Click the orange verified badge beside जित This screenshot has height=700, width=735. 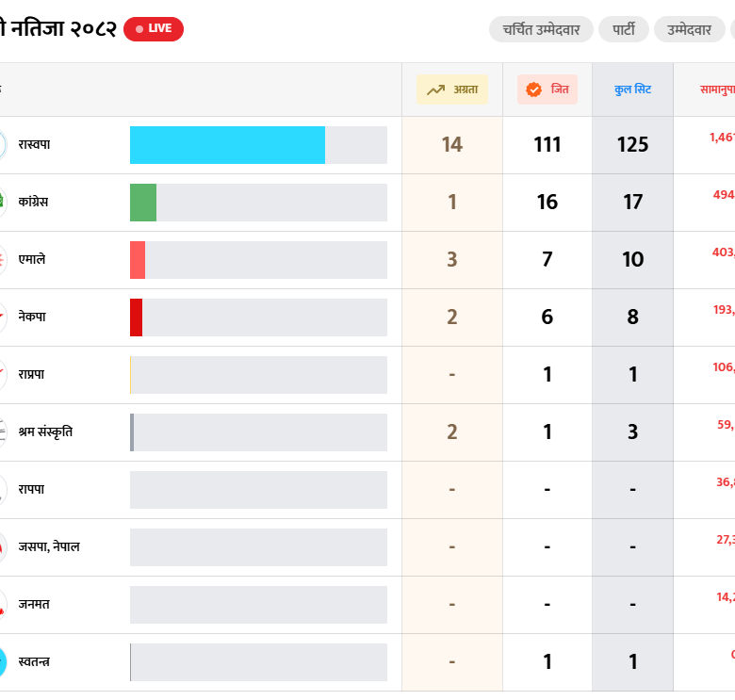pyautogui.click(x=533, y=90)
